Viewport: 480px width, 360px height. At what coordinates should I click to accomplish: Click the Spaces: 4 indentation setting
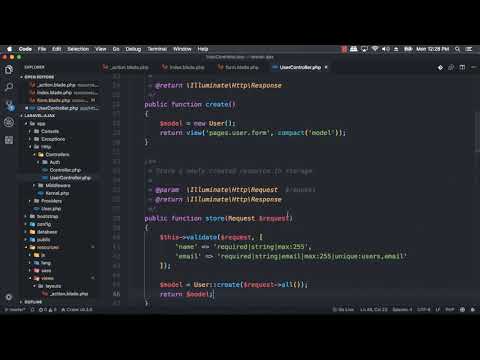point(402,310)
